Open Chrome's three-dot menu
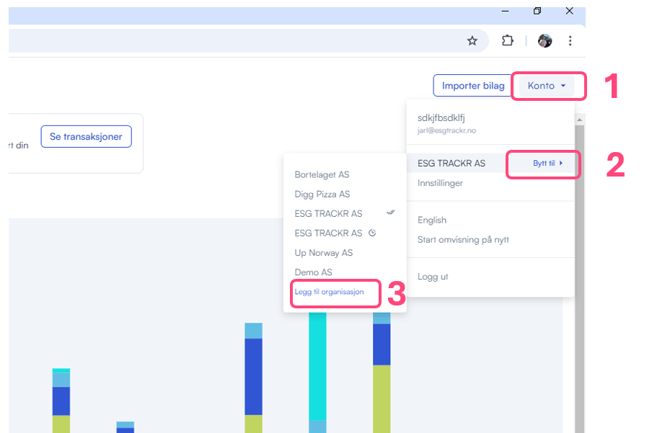 [x=570, y=41]
